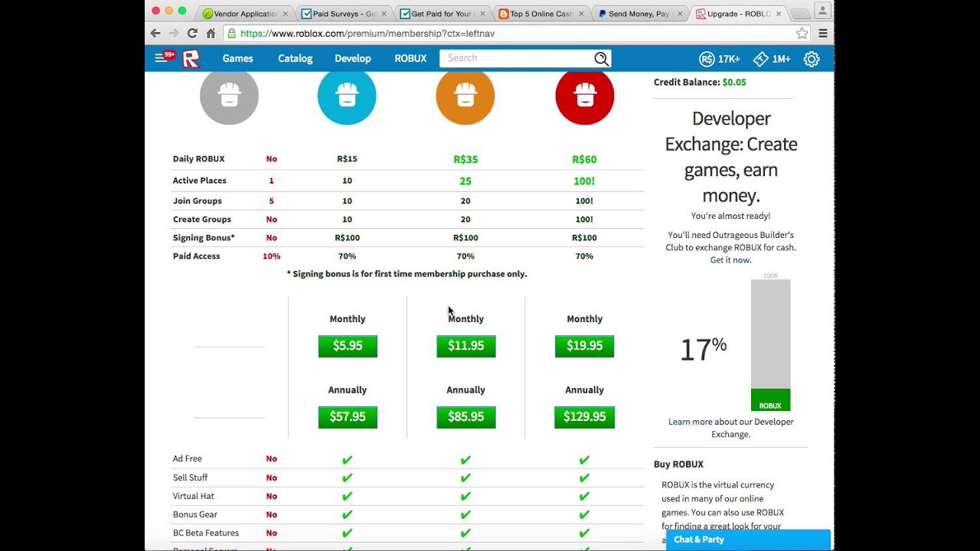
Task: Click the Chrome profile avatar icon
Action: [822, 11]
